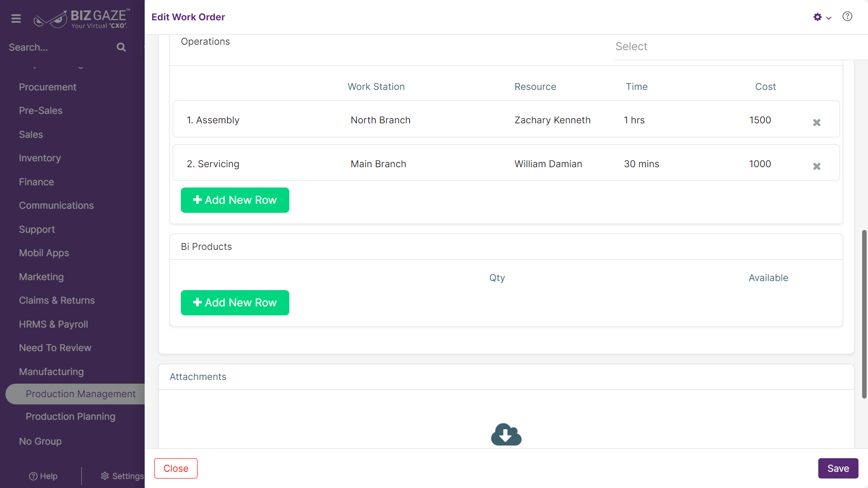Remove the Servicing operation row

pos(816,166)
